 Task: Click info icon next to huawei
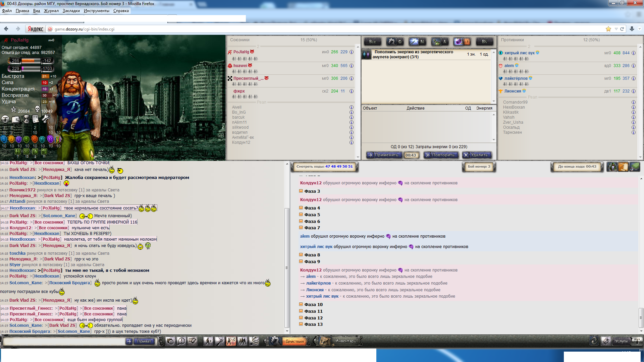tap(352, 66)
